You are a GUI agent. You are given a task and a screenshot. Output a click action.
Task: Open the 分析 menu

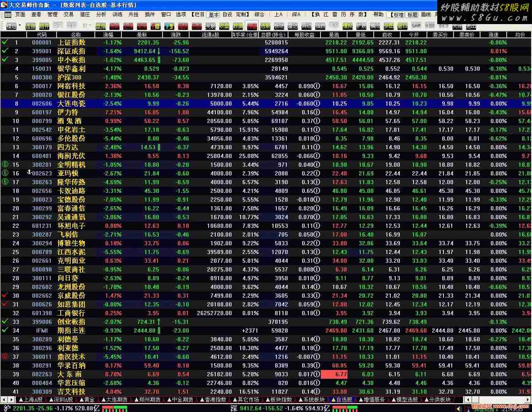tap(101, 15)
